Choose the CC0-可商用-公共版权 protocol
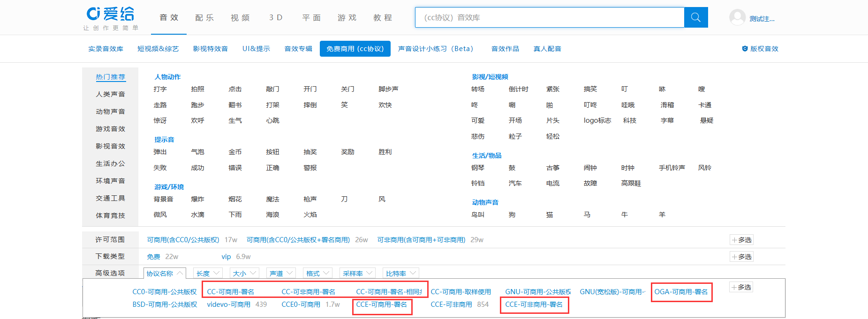The height and width of the screenshot is (319, 868). point(165,292)
